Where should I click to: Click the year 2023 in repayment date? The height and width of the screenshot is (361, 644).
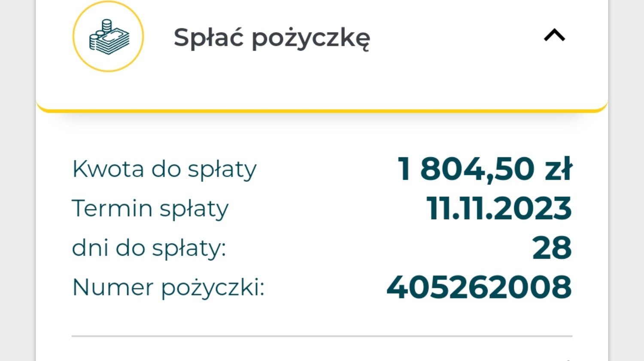coord(535,208)
